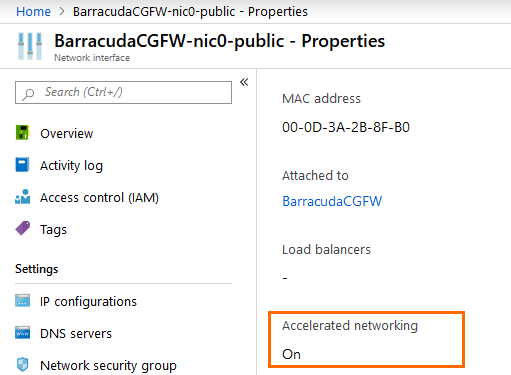The height and width of the screenshot is (375, 511).
Task: Click the search magnifier icon
Action: 28,94
